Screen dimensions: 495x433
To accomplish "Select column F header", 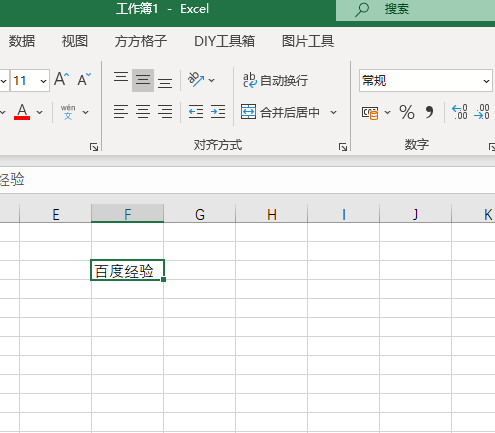I will pyautogui.click(x=127, y=214).
